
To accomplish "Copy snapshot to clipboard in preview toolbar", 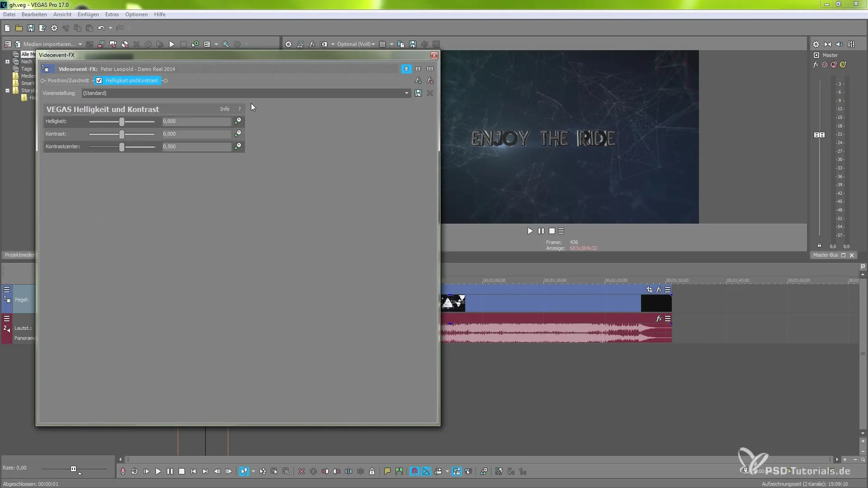I will click(x=401, y=44).
